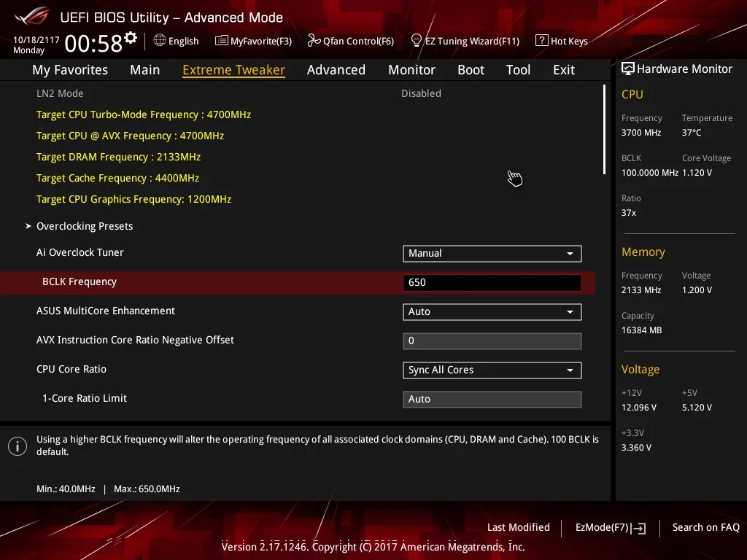Go to the Advanced tab
Screen dimensions: 747x560
[x=336, y=70]
